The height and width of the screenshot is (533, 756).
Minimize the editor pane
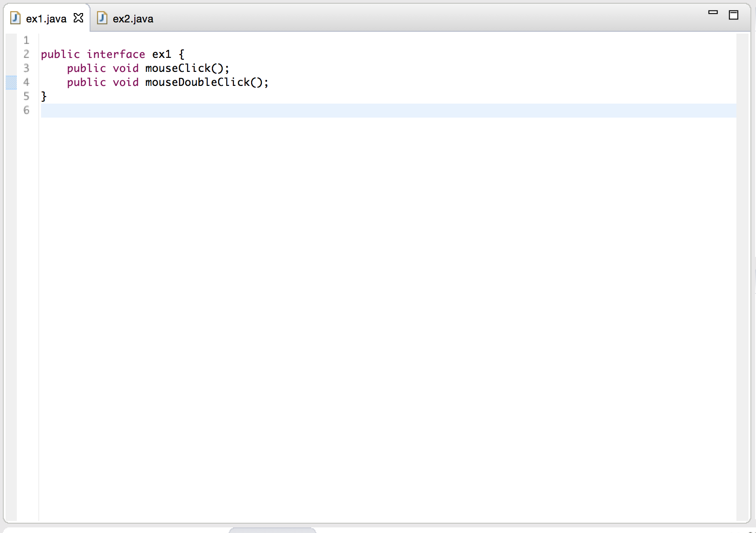coord(713,13)
